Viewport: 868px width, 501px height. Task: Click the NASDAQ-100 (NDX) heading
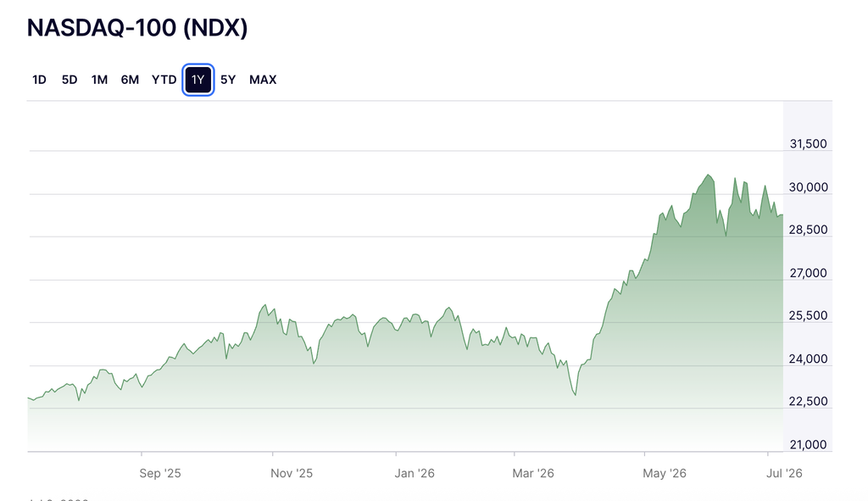(x=137, y=28)
